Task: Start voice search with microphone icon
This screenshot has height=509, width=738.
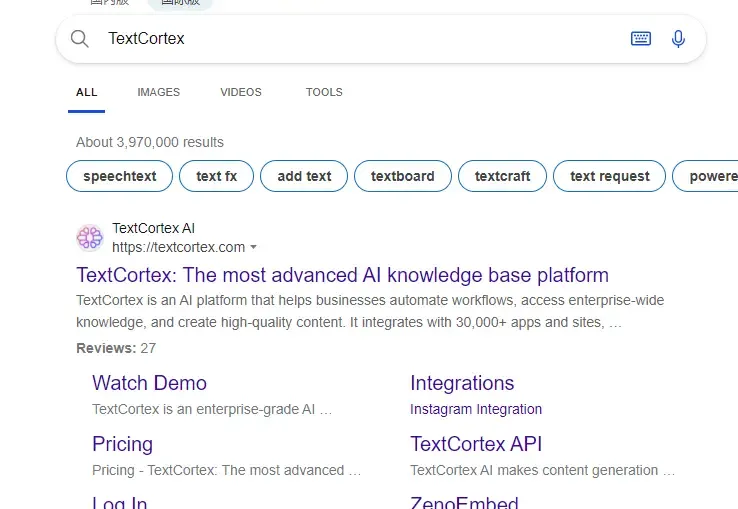Action: click(678, 39)
